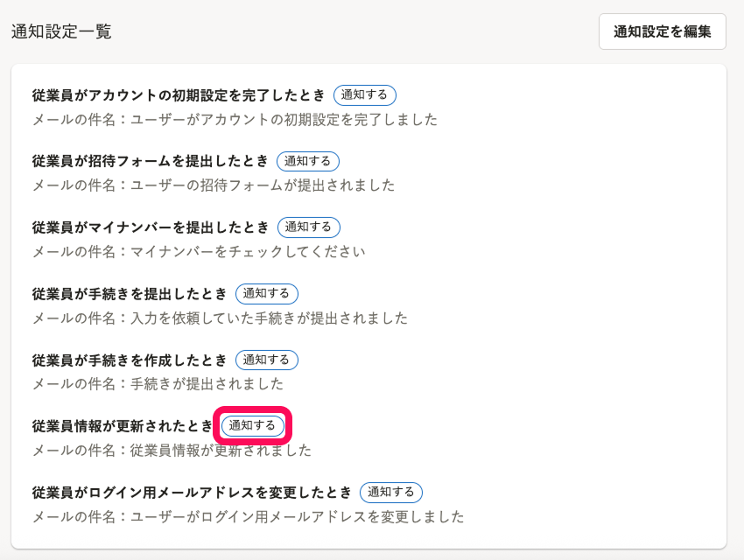Click 通知する badge beside ログイン用メールアドレスを変更したとき
The width and height of the screenshot is (744, 560).
pos(391,492)
